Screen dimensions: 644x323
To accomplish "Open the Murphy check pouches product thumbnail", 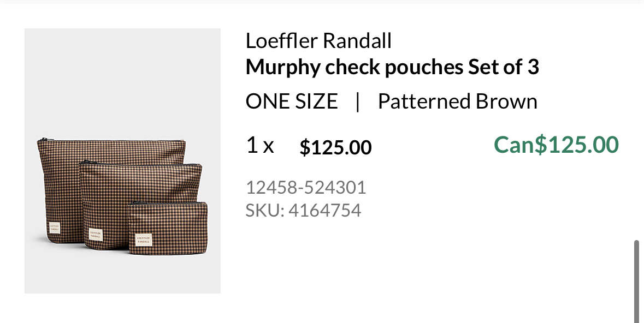I will tap(122, 161).
